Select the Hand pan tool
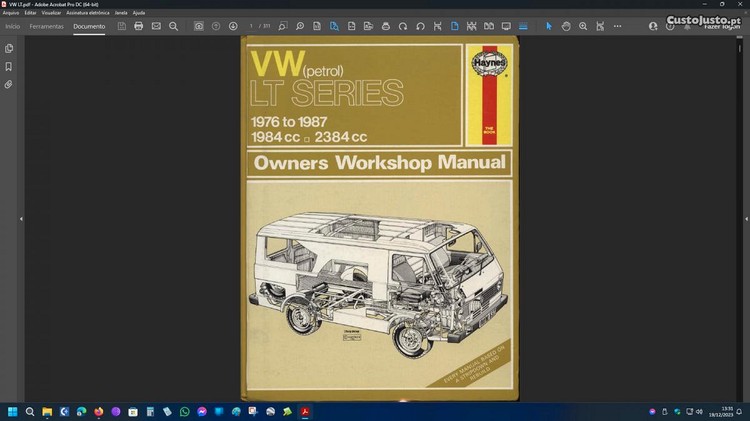The height and width of the screenshot is (421, 750). pyautogui.click(x=566, y=26)
